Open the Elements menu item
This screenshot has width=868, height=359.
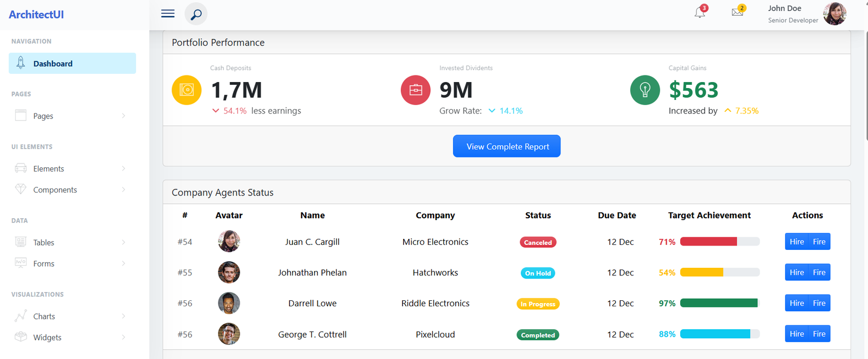pyautogui.click(x=72, y=168)
